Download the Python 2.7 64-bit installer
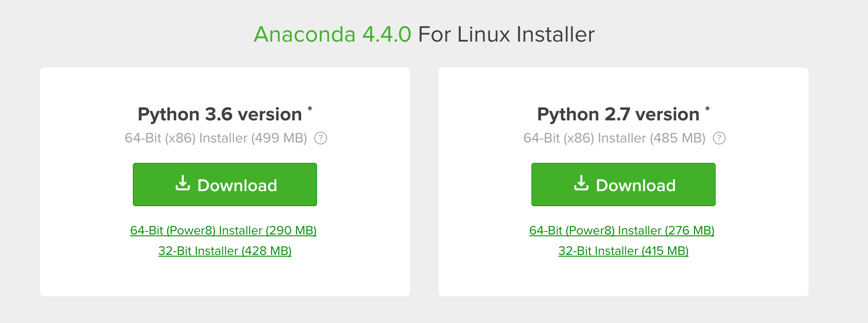868x323 pixels. point(624,185)
